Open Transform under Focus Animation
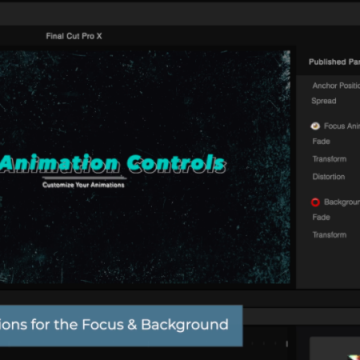 pos(329,159)
